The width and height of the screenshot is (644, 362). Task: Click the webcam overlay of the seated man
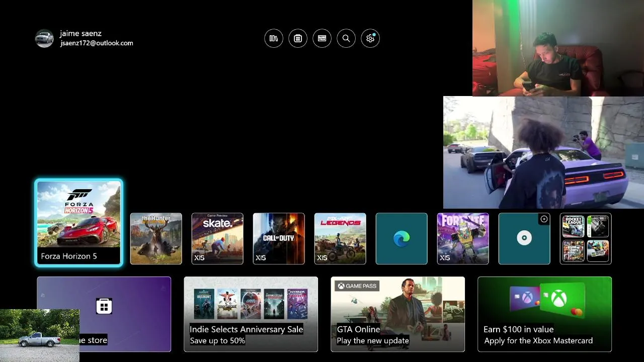tap(558, 48)
